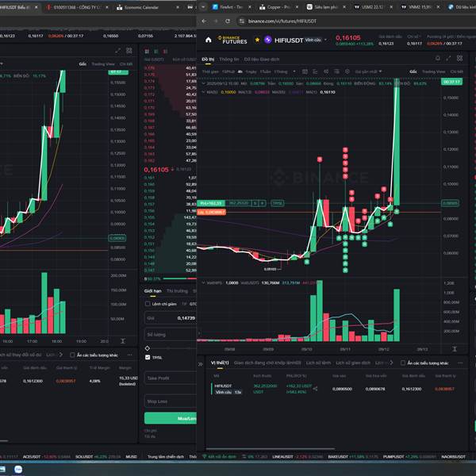Switch right chart to Chi tiết depth mode
Screen dimensions: 476x476
tap(457, 71)
